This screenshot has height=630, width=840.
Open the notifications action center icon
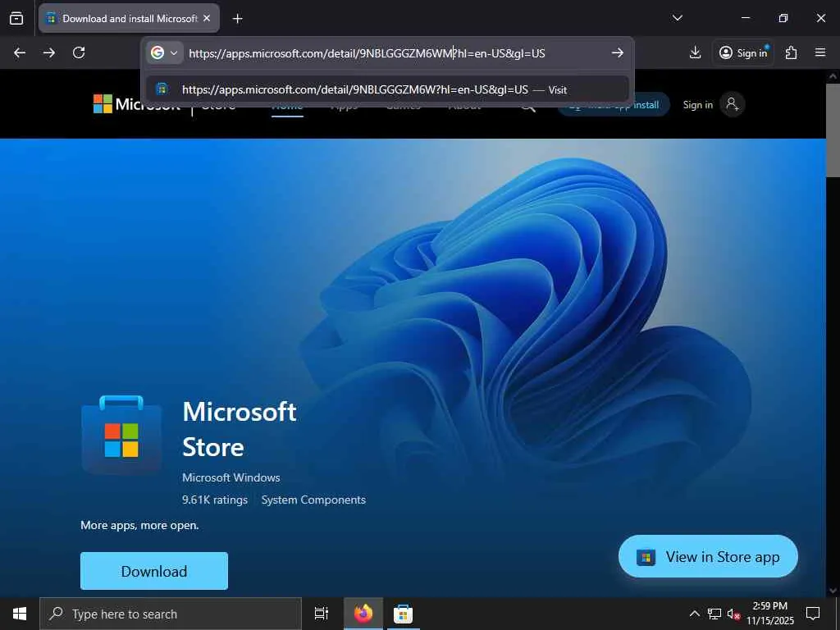(x=813, y=614)
